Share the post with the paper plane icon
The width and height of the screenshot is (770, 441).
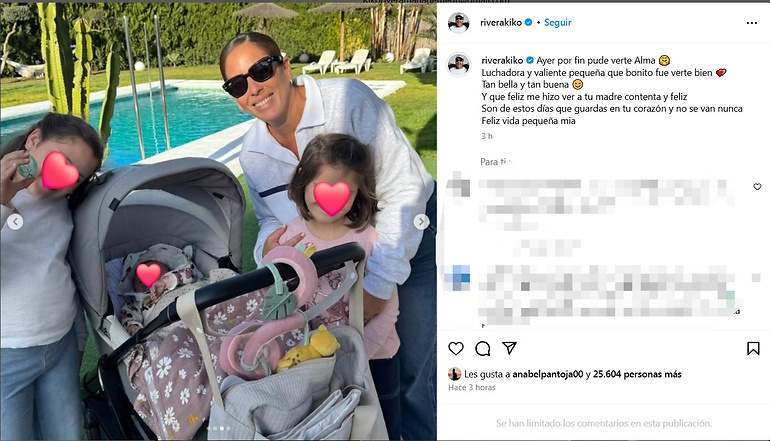point(510,348)
